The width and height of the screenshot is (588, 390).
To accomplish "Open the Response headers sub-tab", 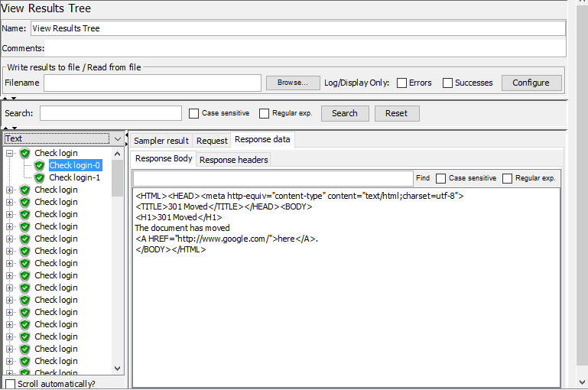I will [x=234, y=160].
